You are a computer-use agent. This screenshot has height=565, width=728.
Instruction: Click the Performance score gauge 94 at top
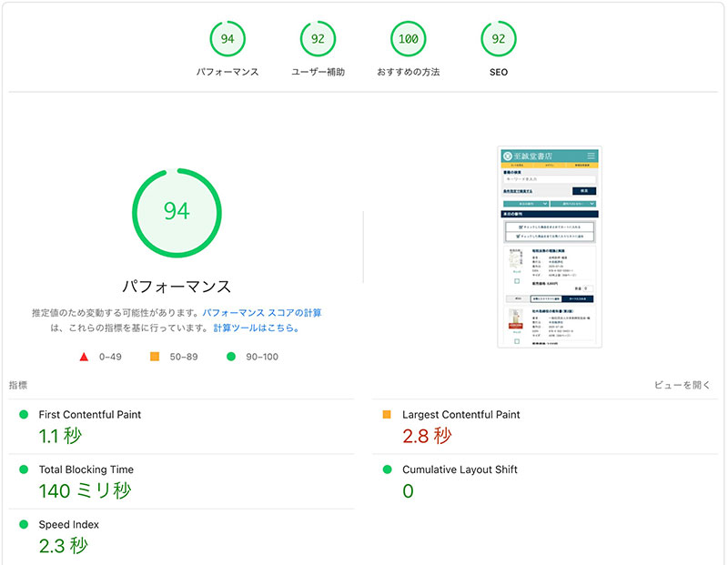click(227, 39)
